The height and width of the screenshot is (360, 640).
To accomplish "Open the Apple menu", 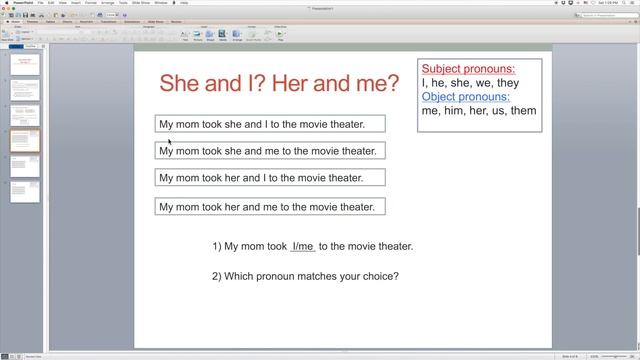I will pyautogui.click(x=6, y=3).
